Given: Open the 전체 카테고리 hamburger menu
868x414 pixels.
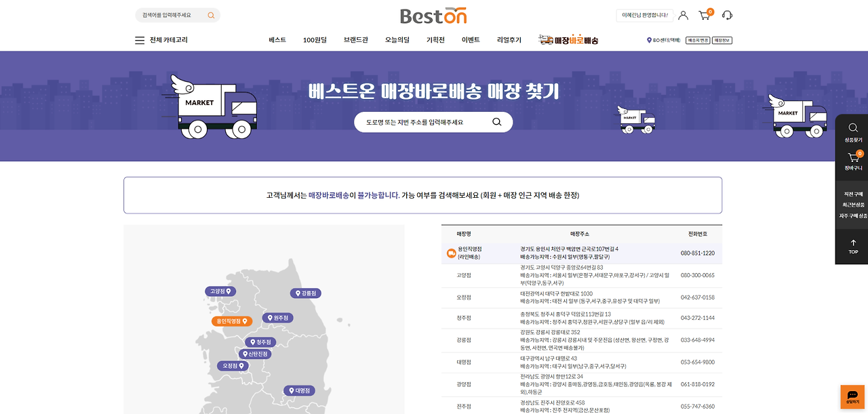Looking at the screenshot, I should coord(140,40).
